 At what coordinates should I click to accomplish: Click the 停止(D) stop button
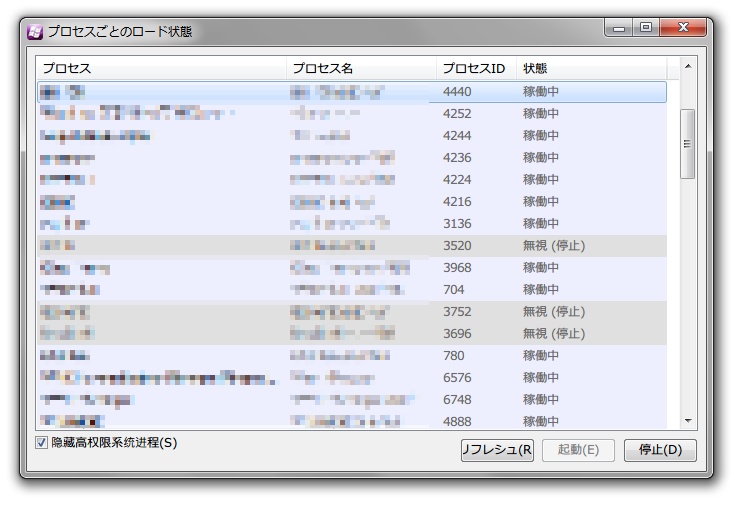(x=660, y=450)
